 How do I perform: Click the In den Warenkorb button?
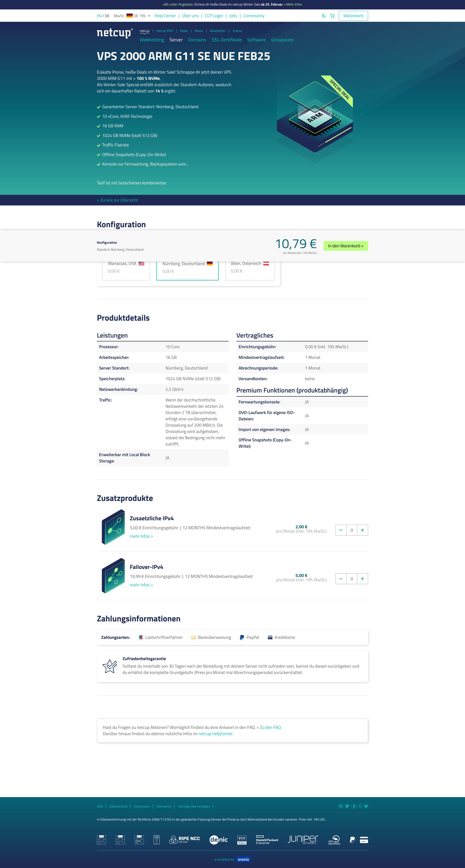point(346,246)
